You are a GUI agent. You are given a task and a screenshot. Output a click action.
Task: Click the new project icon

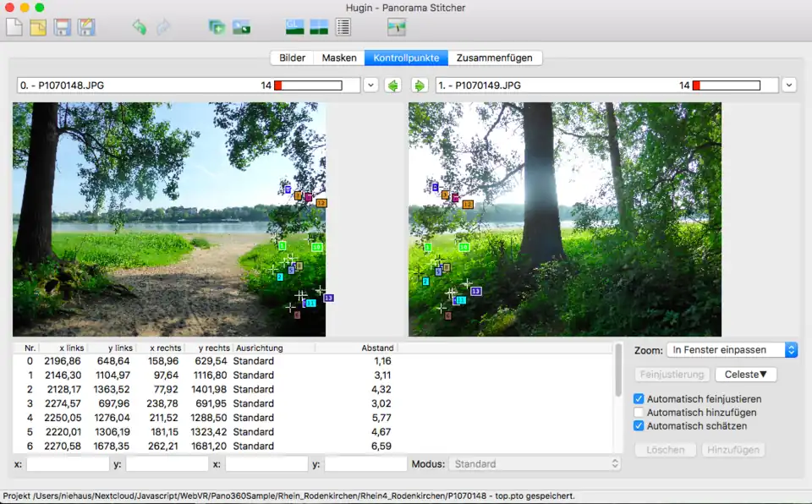point(14,27)
